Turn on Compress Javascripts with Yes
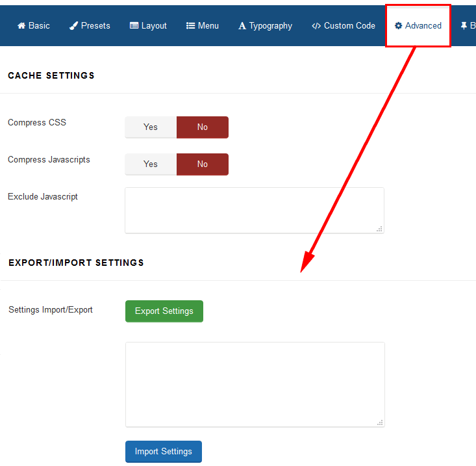Screen dimensions: 476x466 [x=151, y=164]
